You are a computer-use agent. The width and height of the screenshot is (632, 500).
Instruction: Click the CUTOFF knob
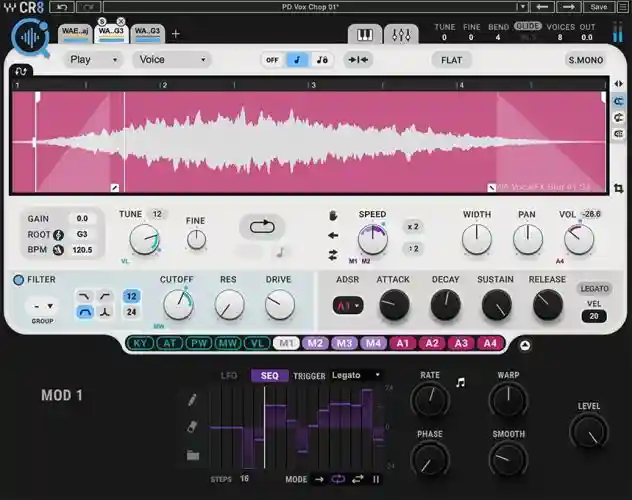[x=178, y=305]
